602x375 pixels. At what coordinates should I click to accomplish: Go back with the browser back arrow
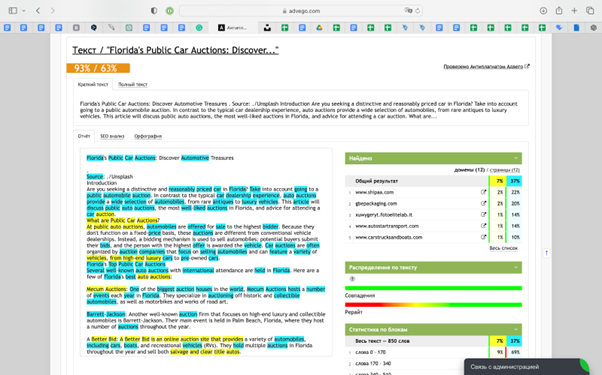click(x=38, y=11)
